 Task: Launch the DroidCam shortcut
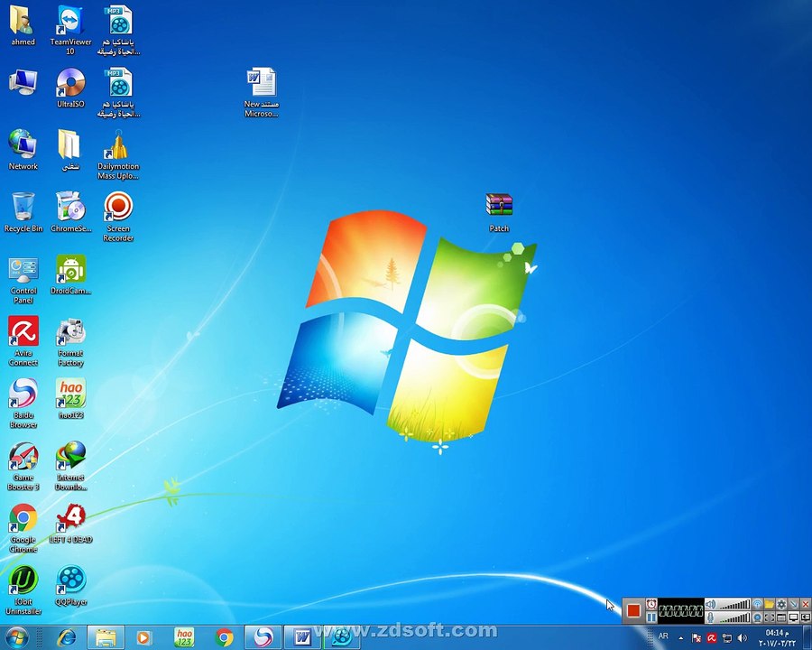(70, 274)
